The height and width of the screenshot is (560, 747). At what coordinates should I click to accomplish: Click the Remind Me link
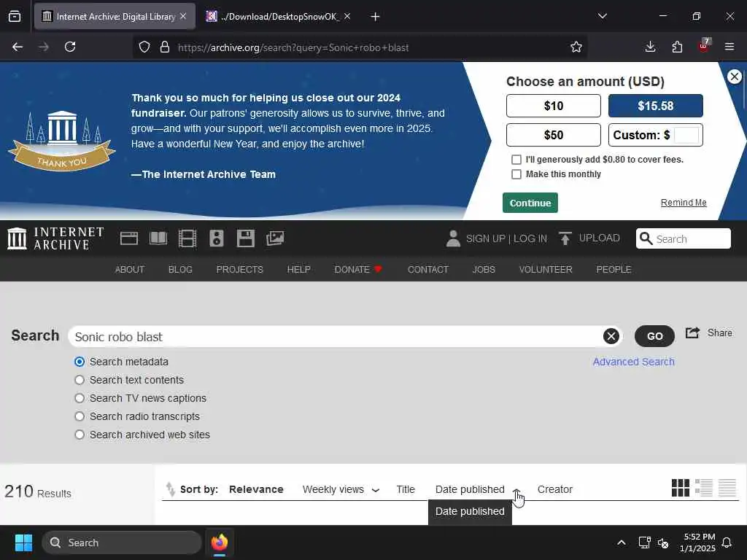click(683, 203)
